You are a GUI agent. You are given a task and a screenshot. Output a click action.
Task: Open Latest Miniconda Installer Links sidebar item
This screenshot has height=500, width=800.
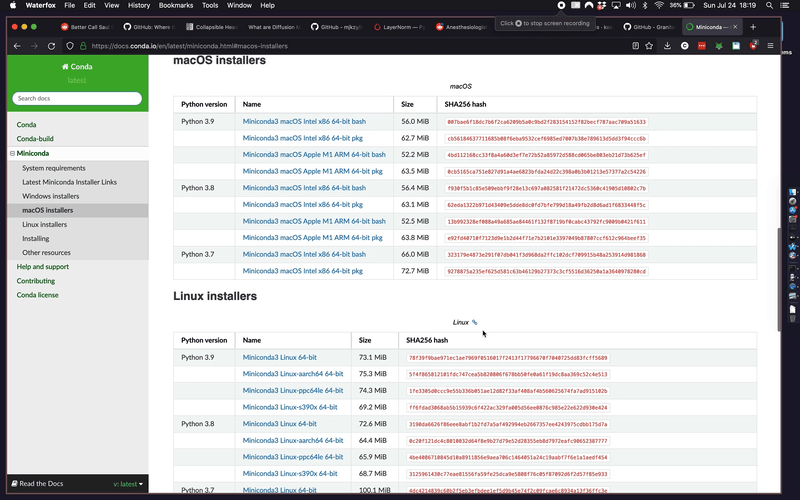69,182
